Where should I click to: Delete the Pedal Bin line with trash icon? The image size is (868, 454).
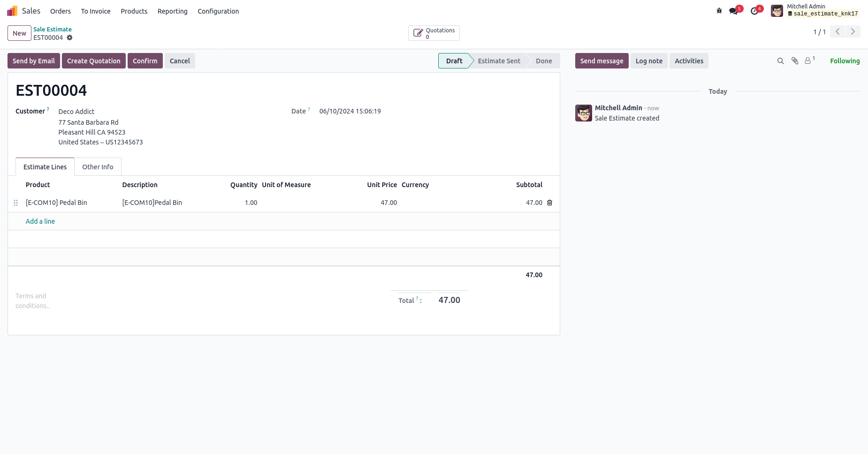(550, 203)
